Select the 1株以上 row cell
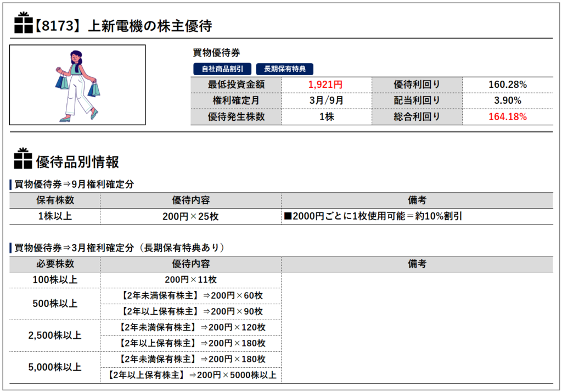The width and height of the screenshot is (562, 392). (55, 216)
